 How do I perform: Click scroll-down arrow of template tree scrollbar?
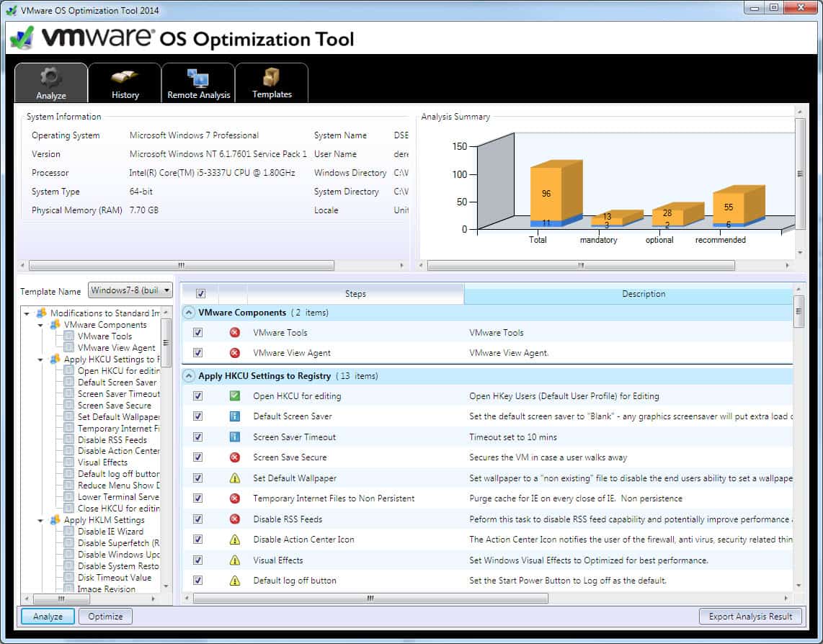(x=166, y=586)
